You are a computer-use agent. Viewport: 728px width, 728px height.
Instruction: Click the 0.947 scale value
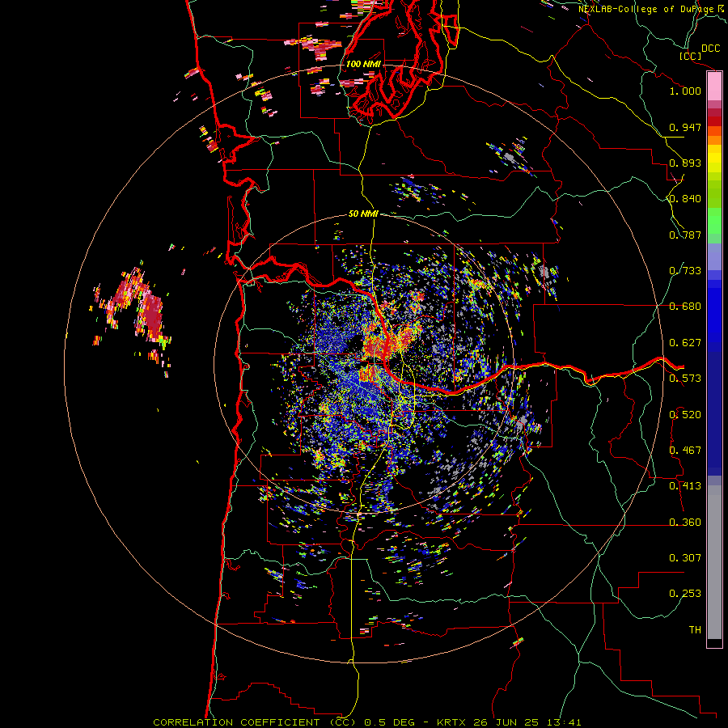(x=685, y=127)
